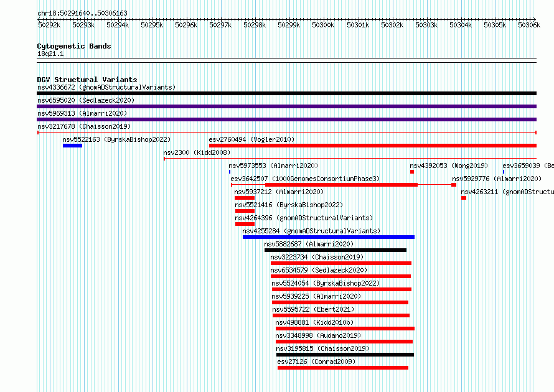Open nsv5939225 (Almarri2020) variant
Viewport: 554px width, 392px height.
316,296
